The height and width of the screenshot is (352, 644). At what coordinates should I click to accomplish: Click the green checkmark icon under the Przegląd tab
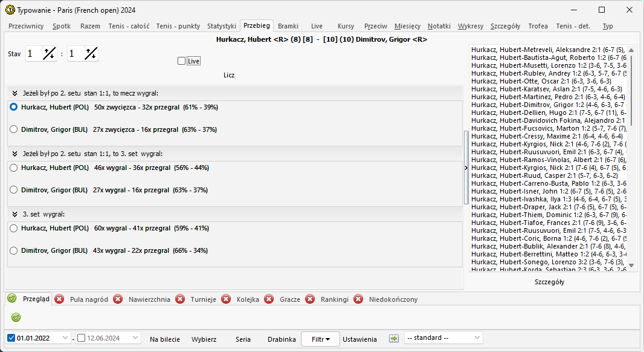pos(16,317)
